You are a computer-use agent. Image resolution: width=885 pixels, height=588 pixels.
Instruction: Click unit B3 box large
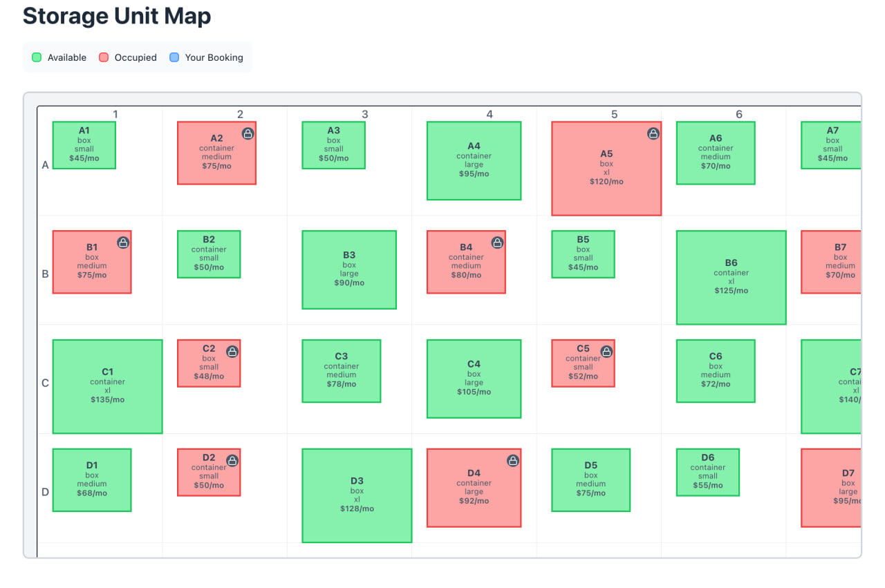pyautogui.click(x=349, y=269)
